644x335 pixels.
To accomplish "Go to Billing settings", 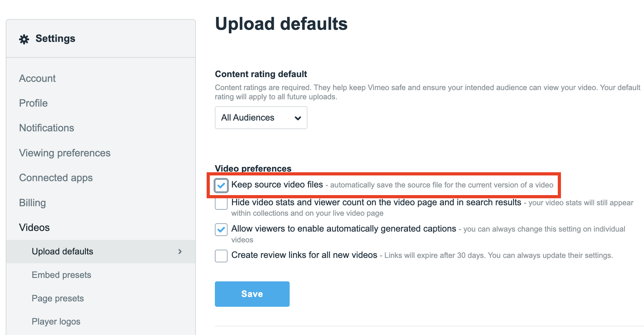I will (x=32, y=203).
